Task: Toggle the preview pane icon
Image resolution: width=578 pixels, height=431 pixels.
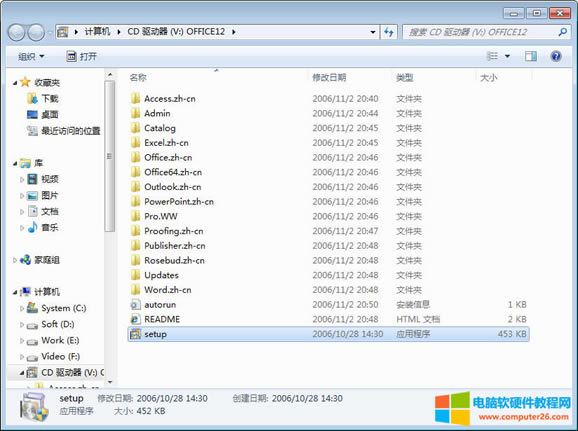Action: 530,56
